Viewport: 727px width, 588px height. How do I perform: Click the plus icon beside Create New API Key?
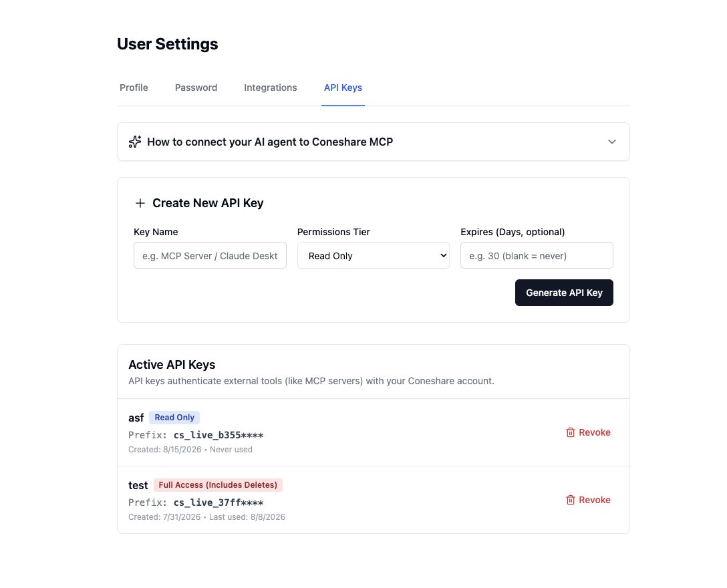[140, 203]
